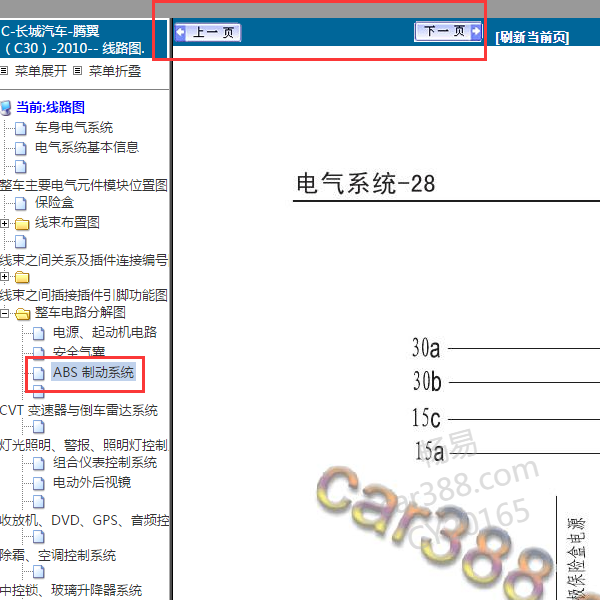Screen dimensions: 600x600
Task: Click the page icon above 除霜、空调控制系统
Action: pos(39,537)
